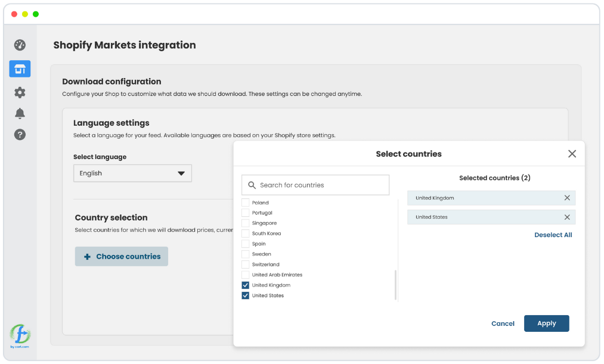Click Cancel in the dialog
The height and width of the screenshot is (364, 604).
[503, 323]
